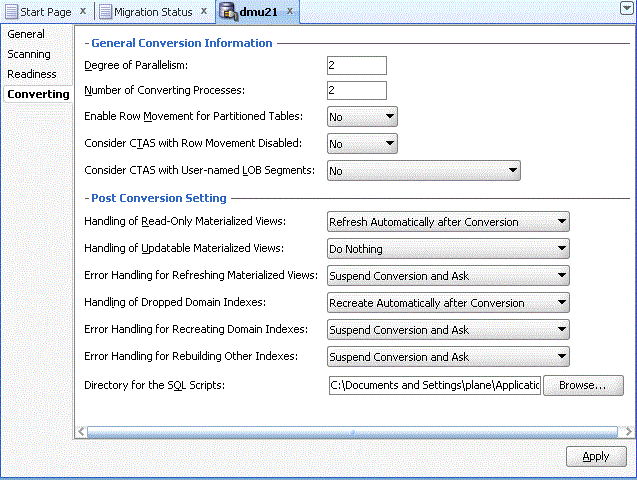Screen dimensions: 637x480
Task: Click the Migration Status tab document icon
Action: (106, 11)
